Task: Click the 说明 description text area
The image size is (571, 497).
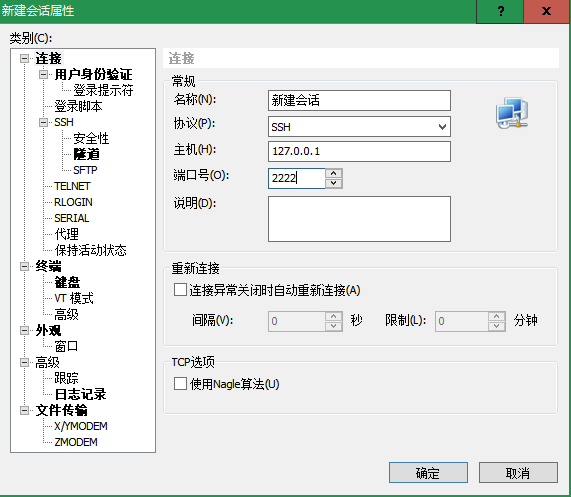Action: click(x=359, y=219)
